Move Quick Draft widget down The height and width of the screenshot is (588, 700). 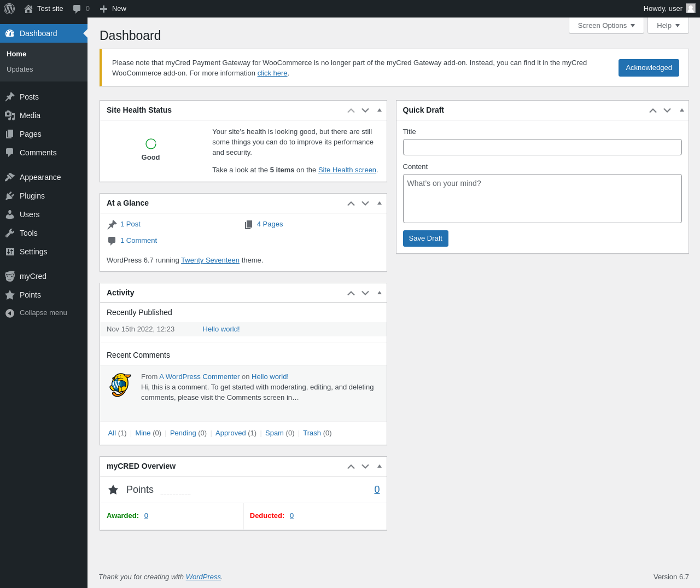667,110
